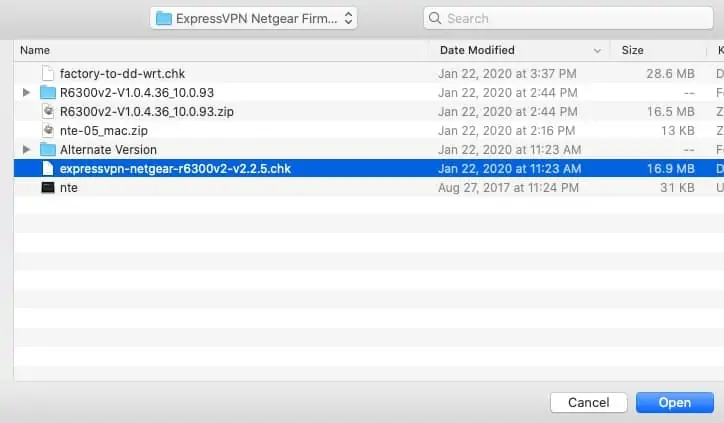Select the nte file name

(69, 187)
